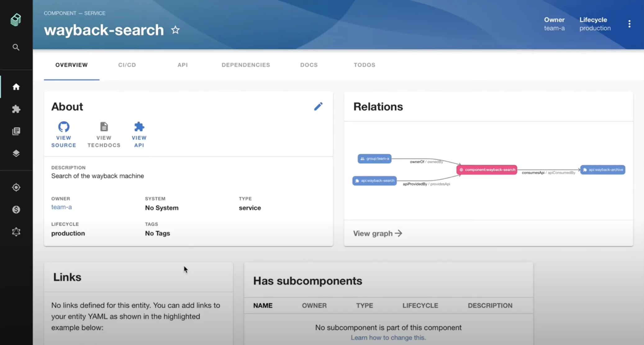Open APIs via sidebar puzzle icon
This screenshot has height=345, width=644.
(16, 109)
